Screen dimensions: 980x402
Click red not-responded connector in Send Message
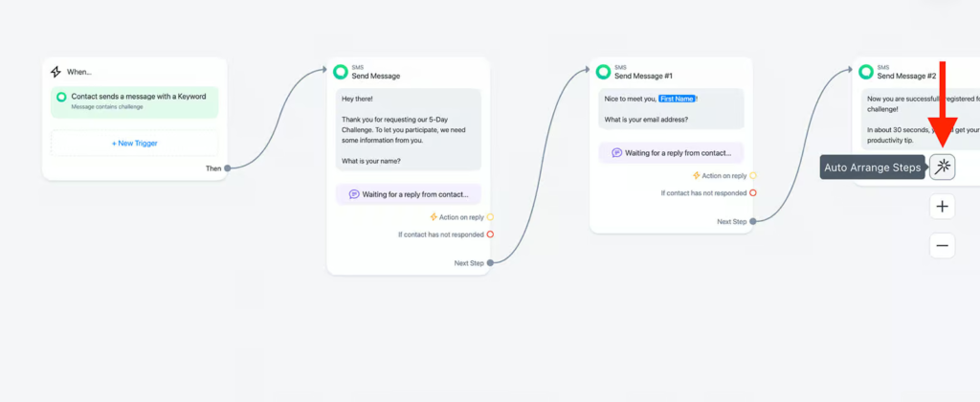pyautogui.click(x=490, y=234)
